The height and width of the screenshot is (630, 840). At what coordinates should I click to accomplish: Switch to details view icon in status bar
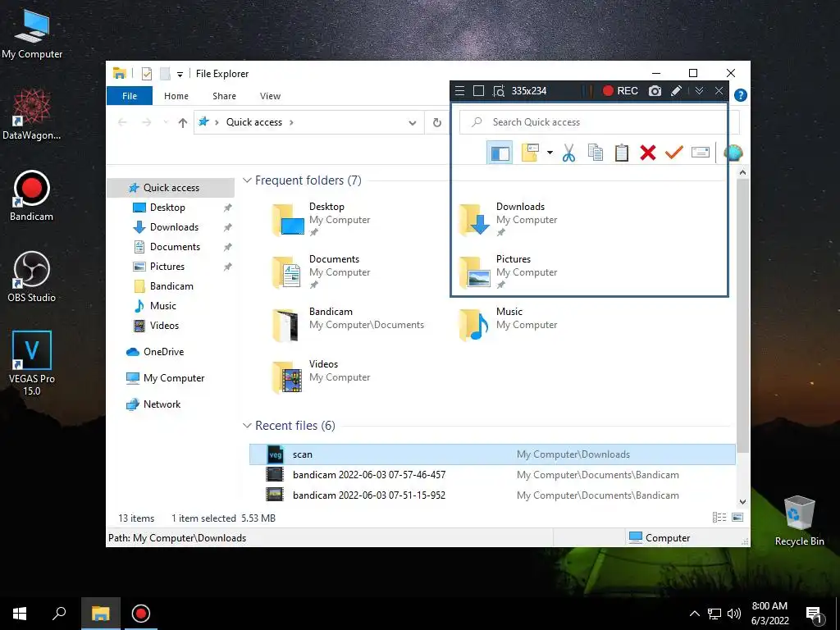(x=719, y=518)
